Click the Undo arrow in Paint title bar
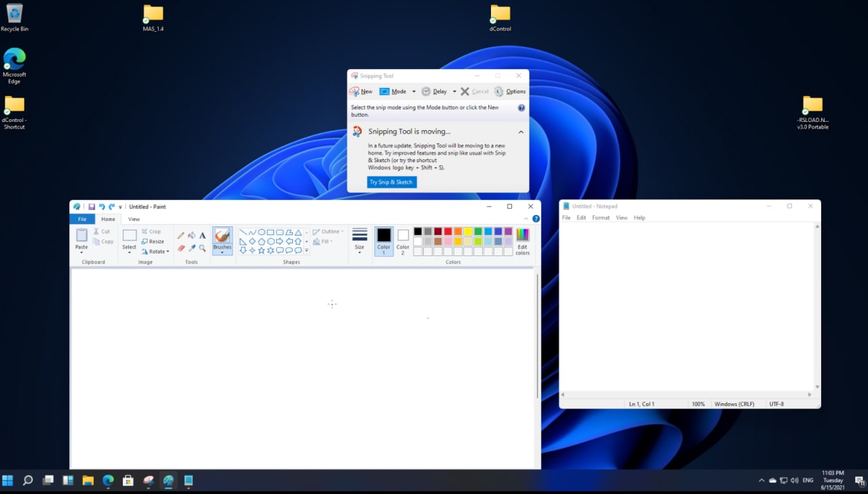The width and height of the screenshot is (868, 494). pyautogui.click(x=102, y=207)
